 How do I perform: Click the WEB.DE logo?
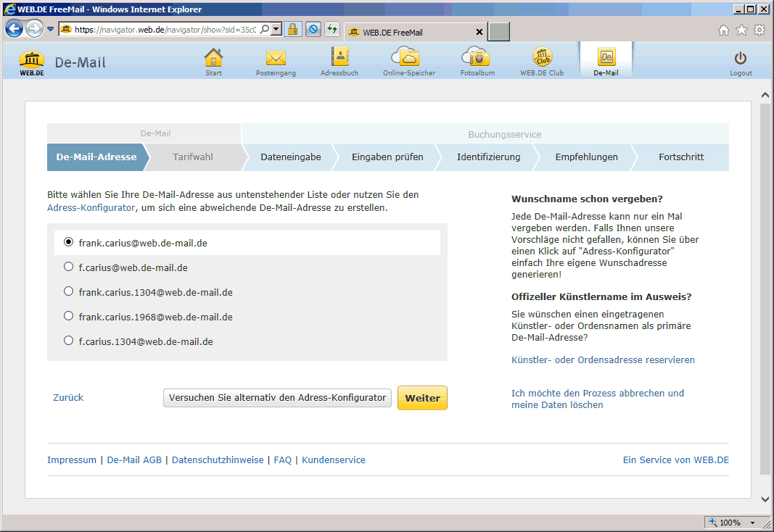32,63
